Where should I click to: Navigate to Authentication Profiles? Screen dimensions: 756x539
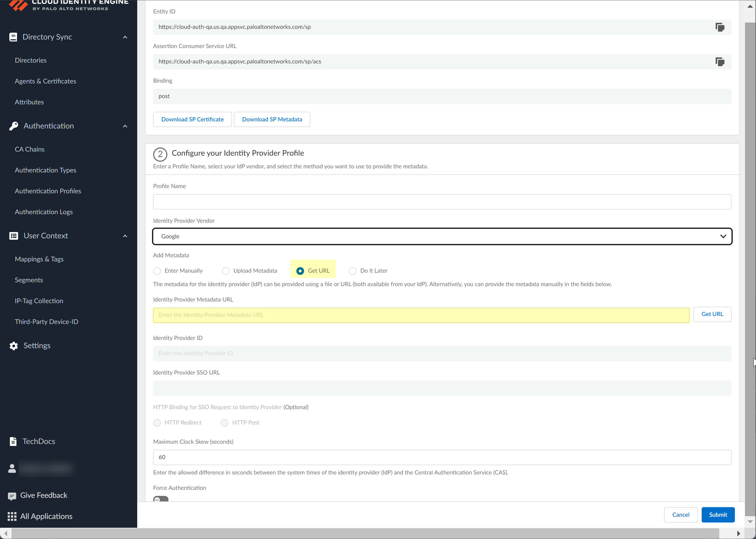click(x=48, y=191)
